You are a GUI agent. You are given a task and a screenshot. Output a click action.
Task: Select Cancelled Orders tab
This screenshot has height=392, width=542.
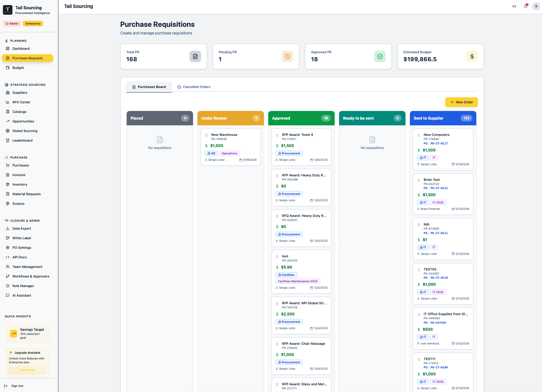(194, 87)
